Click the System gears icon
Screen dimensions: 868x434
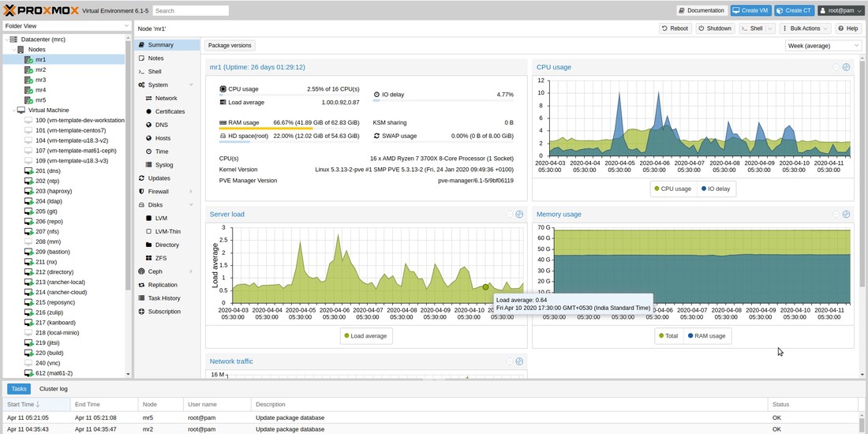[142, 84]
